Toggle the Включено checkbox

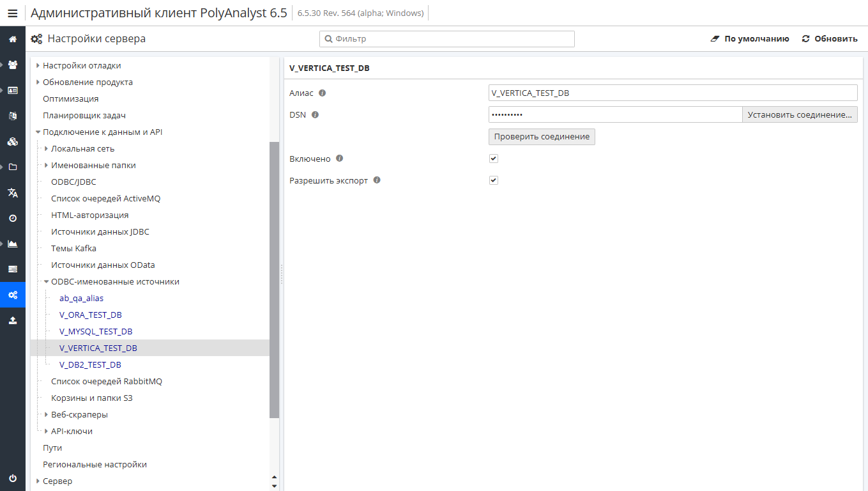point(493,159)
